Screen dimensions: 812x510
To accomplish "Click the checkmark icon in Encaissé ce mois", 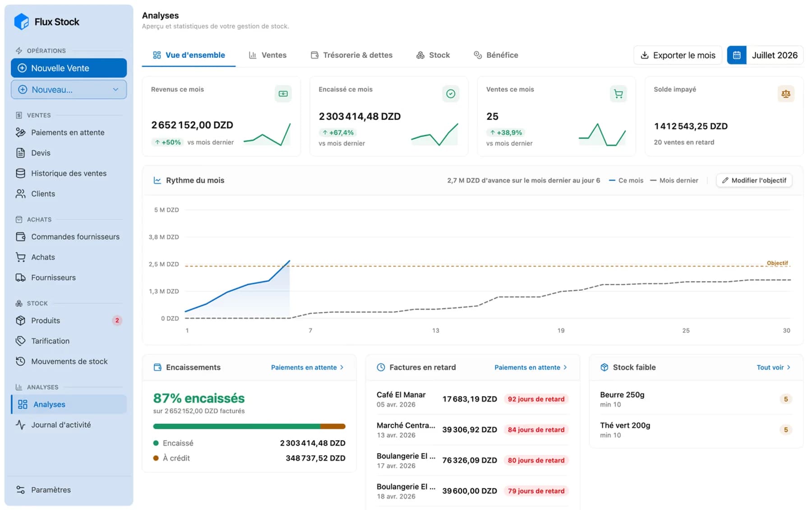I will click(450, 94).
